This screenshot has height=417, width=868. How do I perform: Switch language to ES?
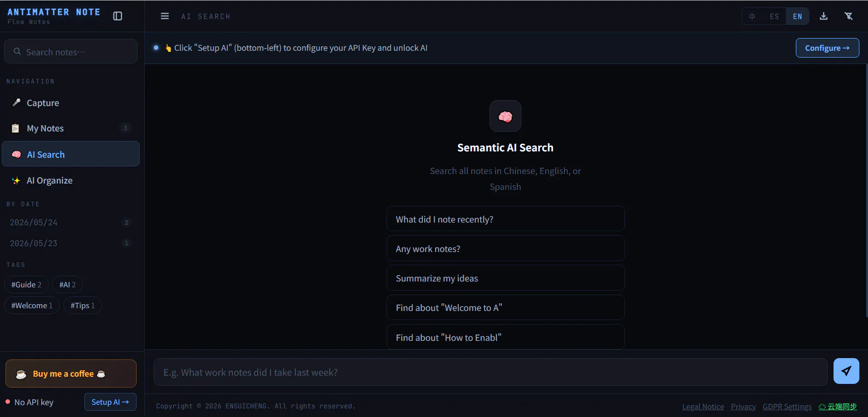point(775,16)
